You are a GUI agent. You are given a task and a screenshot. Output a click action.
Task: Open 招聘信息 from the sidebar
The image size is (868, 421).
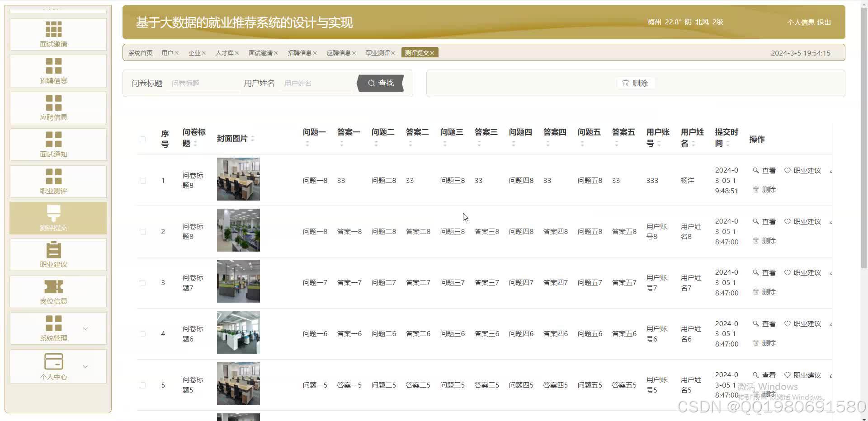click(x=54, y=71)
